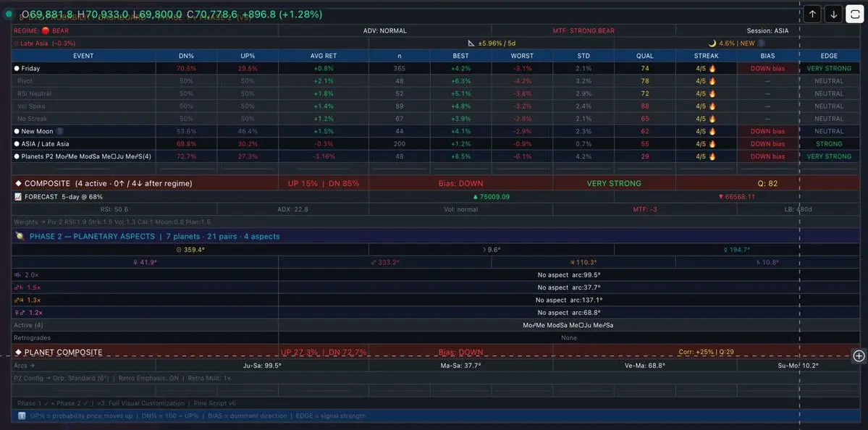Screen dimensions: 868x430
Task: Click the 'Q: 82' composite quality value
Action: pyautogui.click(x=768, y=183)
